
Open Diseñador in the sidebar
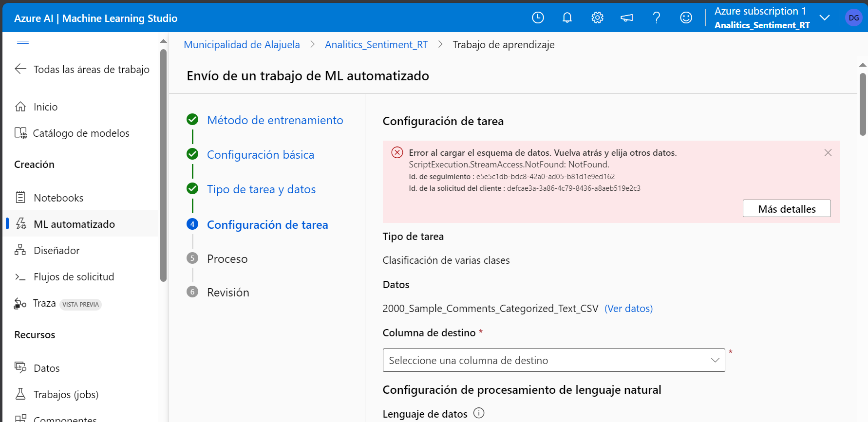pos(57,250)
